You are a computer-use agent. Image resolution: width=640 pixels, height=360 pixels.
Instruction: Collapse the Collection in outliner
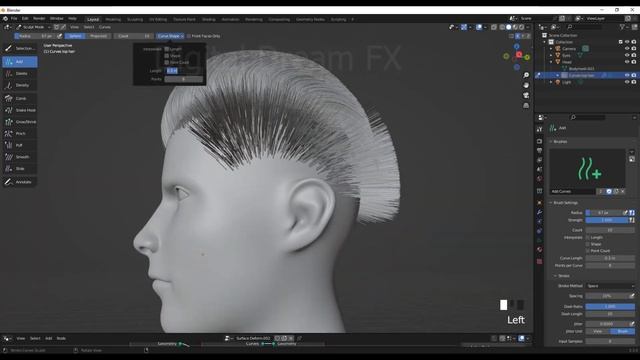544,42
